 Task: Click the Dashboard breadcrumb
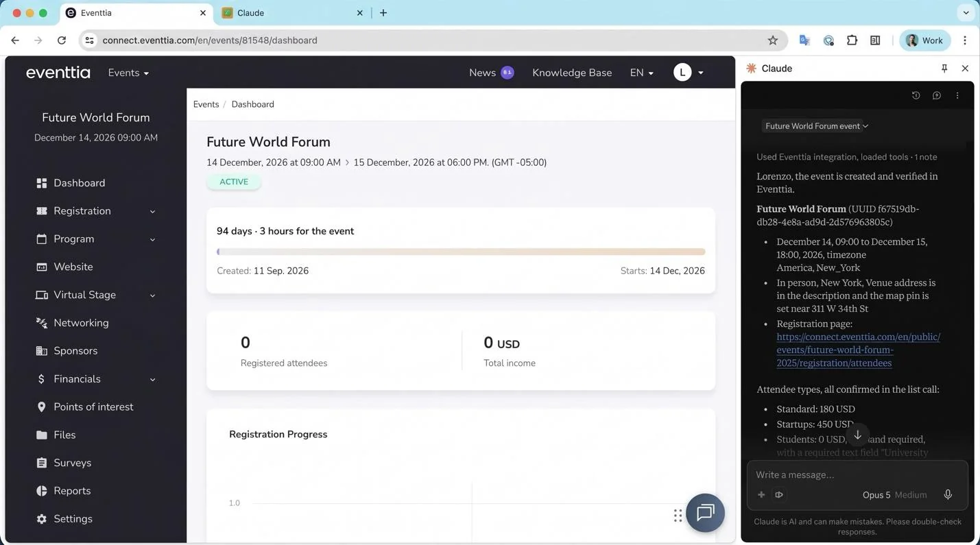[252, 104]
